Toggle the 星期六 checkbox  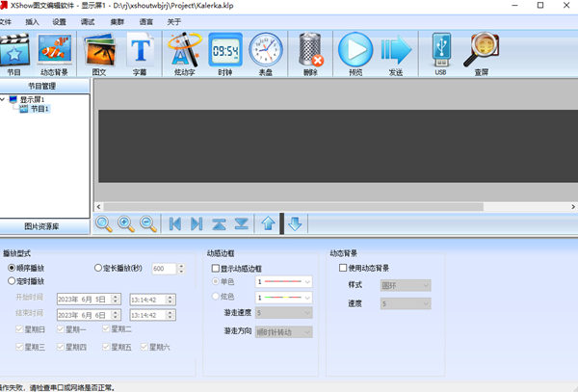point(144,347)
